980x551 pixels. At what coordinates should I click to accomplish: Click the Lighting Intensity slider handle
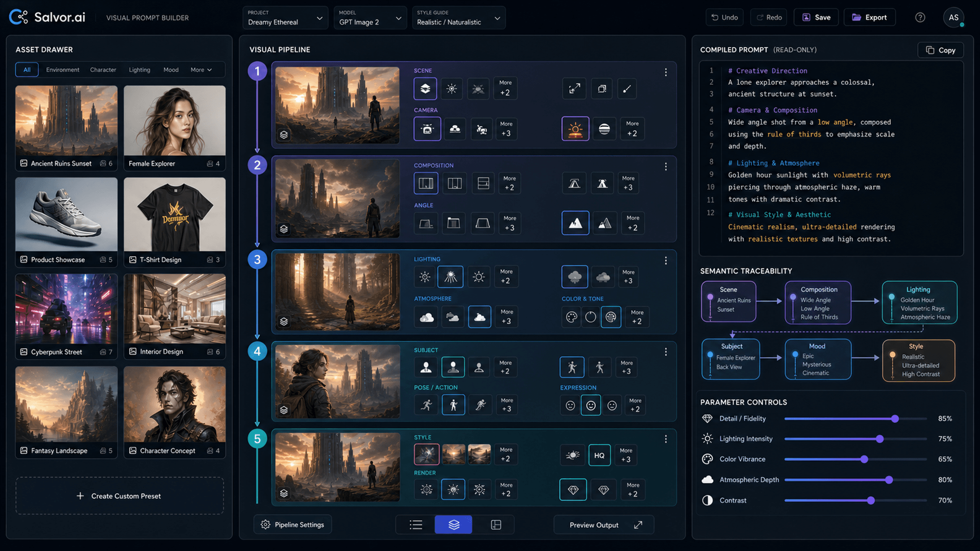(x=880, y=439)
